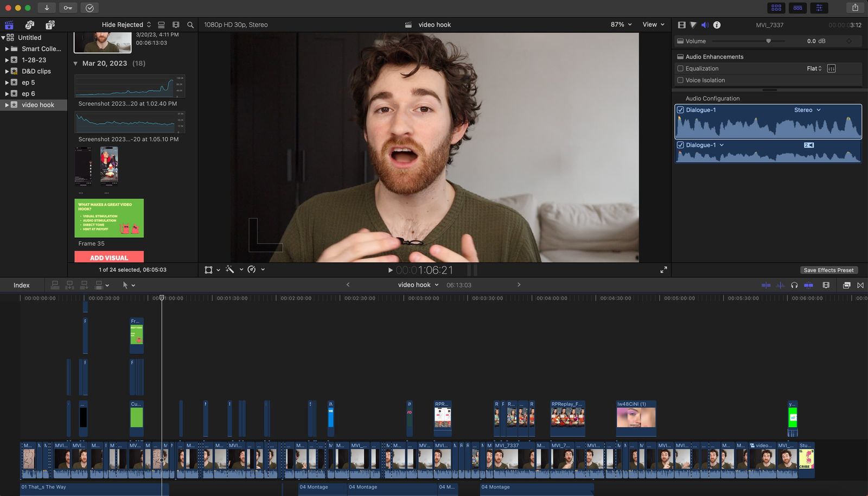This screenshot has height=496, width=868.
Task: Toggle snapping in the timeline toolbar
Action: click(x=809, y=285)
